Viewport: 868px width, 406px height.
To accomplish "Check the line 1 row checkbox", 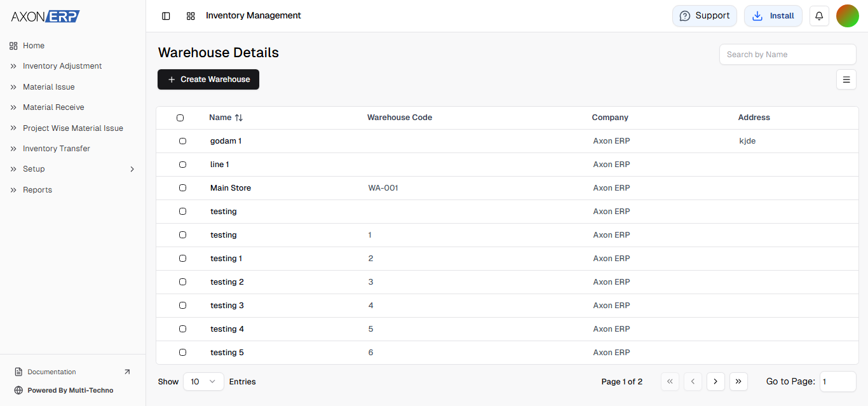I will [182, 165].
